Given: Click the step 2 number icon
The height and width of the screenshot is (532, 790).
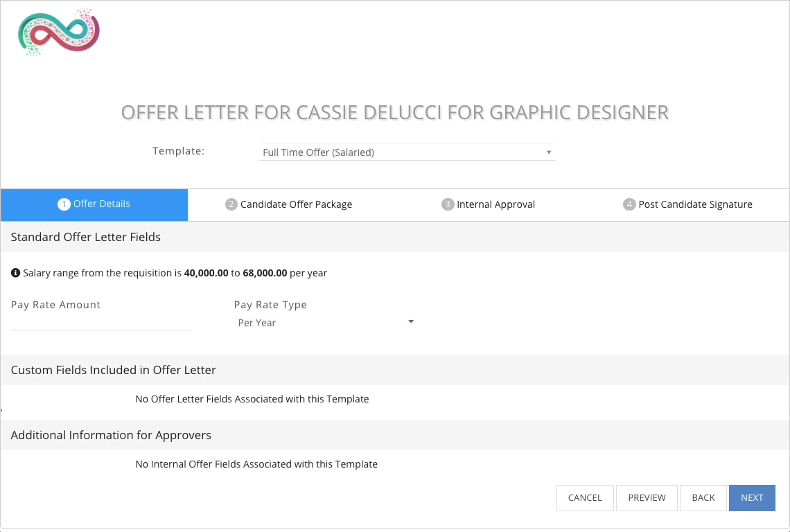Looking at the screenshot, I should click(231, 204).
